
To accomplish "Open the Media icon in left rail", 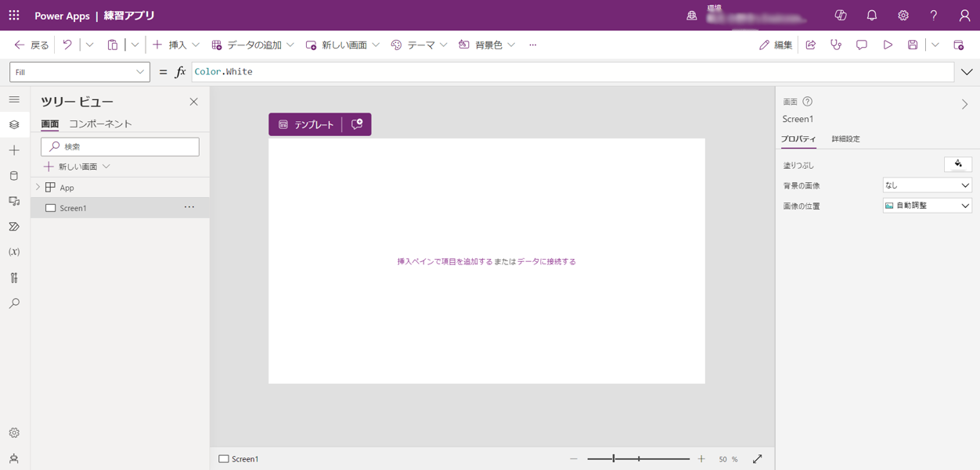I will coord(14,201).
